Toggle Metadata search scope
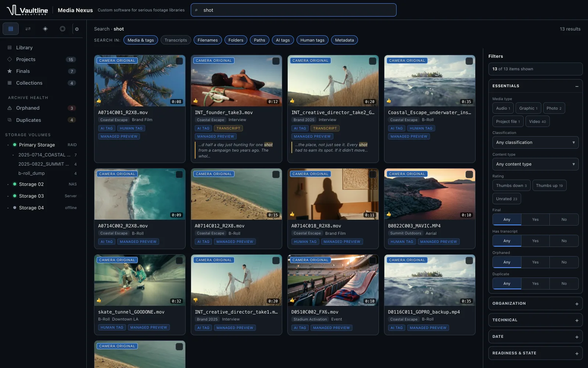This screenshot has height=368, width=588. click(x=345, y=40)
